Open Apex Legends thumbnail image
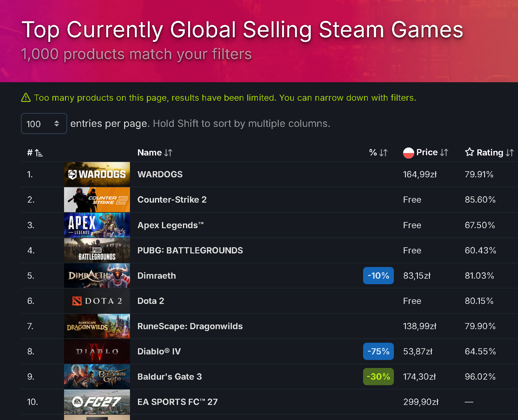 (x=97, y=225)
